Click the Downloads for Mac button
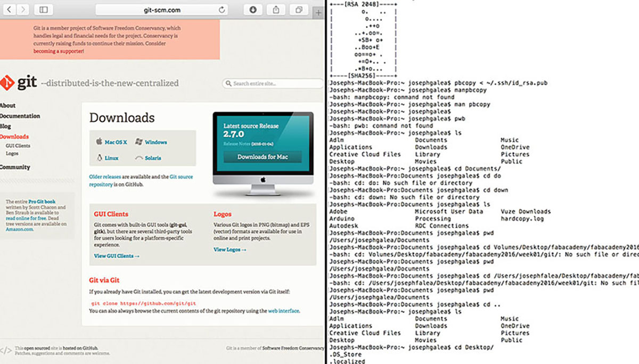This screenshot has height=364, width=639. [262, 157]
